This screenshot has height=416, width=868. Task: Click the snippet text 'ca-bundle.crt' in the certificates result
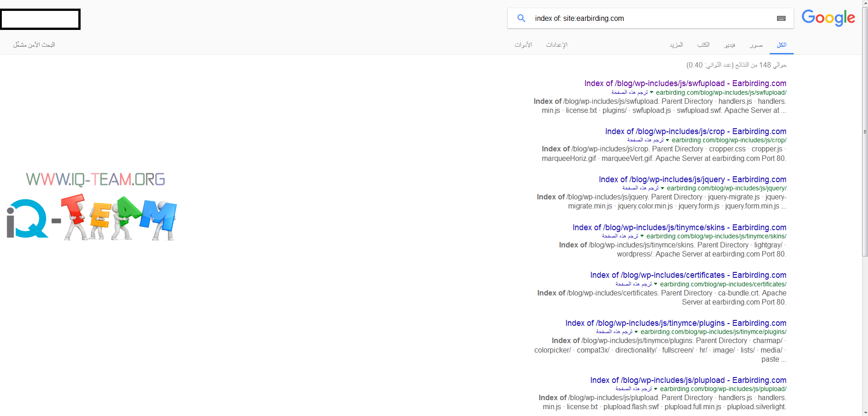click(x=737, y=293)
